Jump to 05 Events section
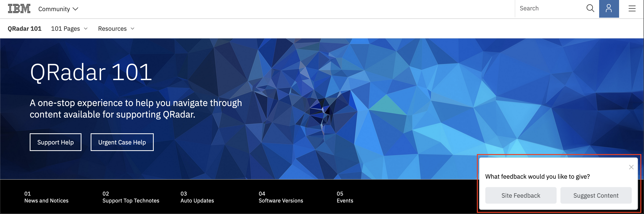The image size is (644, 214). (345, 197)
